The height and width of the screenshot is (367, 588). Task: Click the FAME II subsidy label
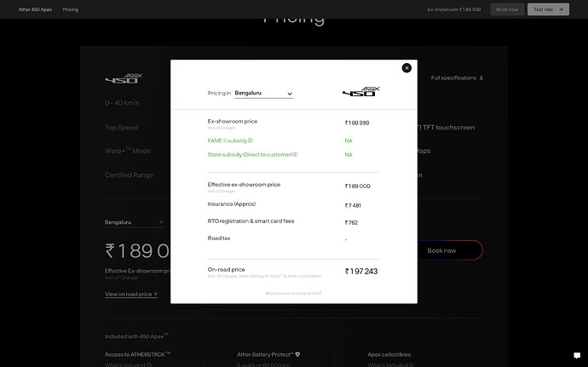228,140
